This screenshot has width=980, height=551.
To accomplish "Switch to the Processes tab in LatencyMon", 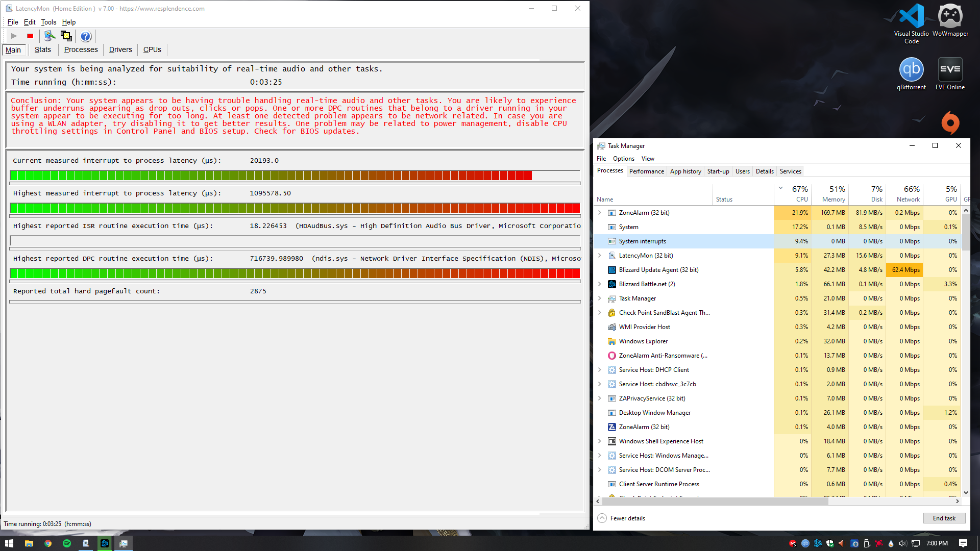I will pos(81,49).
